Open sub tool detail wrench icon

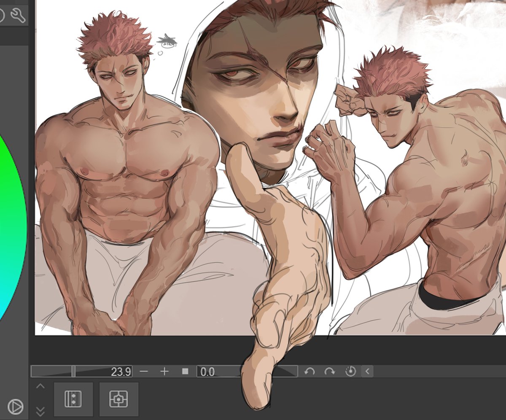18,16
